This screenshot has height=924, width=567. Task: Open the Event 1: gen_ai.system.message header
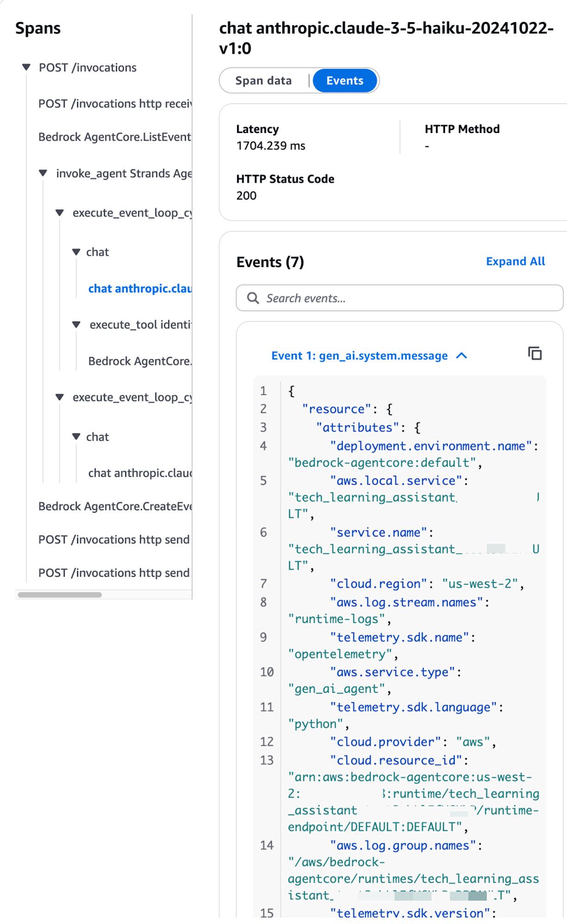(359, 356)
